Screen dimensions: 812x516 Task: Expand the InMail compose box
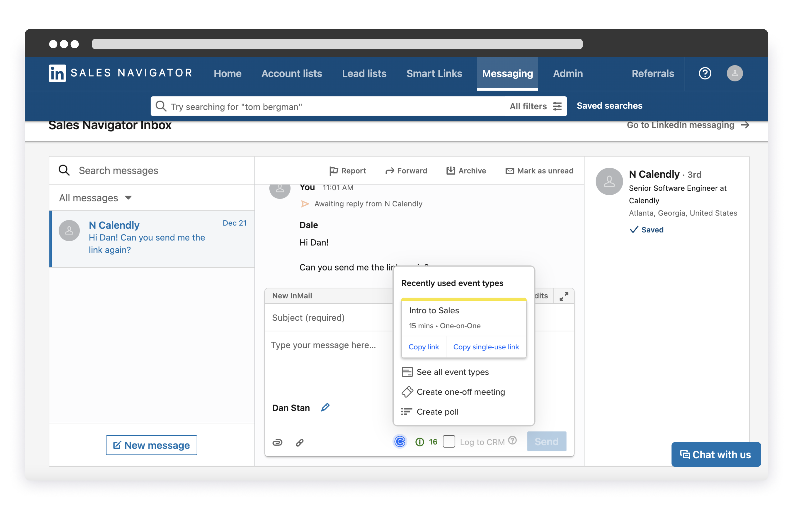pyautogui.click(x=564, y=296)
